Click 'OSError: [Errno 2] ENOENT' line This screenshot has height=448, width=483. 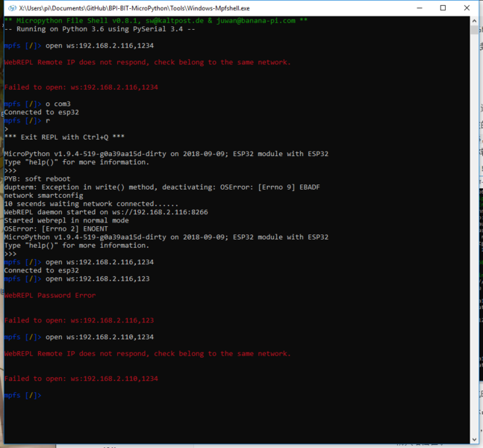click(x=56, y=228)
